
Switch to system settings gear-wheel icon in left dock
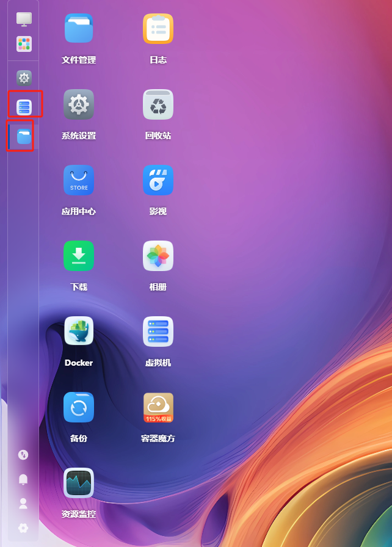[24, 78]
